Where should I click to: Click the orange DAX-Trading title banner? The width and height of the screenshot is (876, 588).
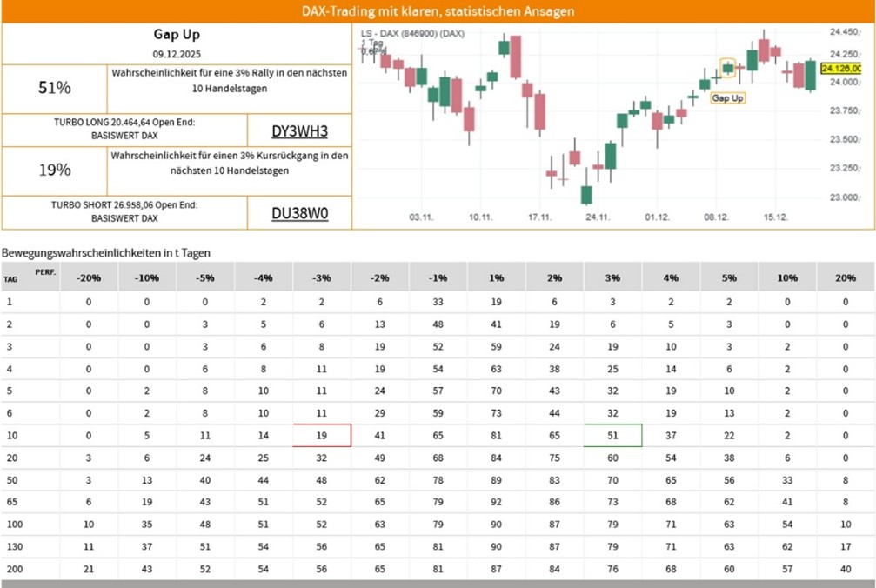(x=438, y=11)
